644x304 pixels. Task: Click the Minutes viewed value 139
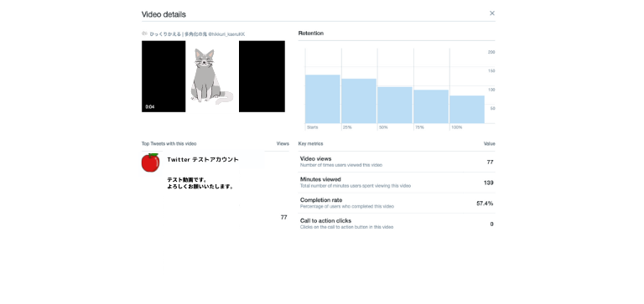pos(488,183)
